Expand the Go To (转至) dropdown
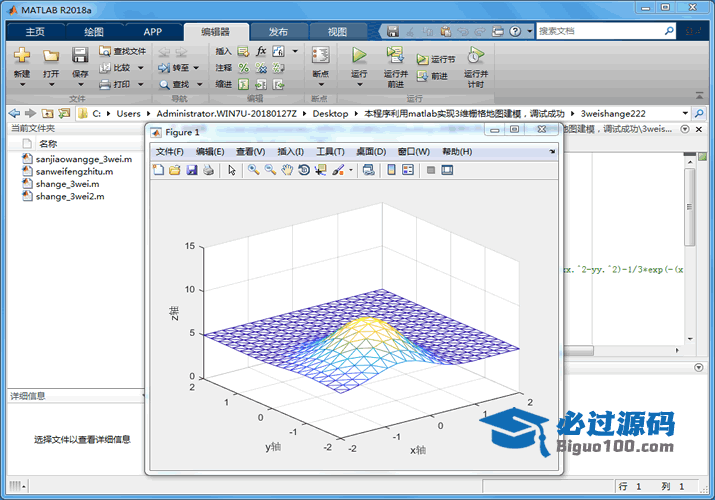This screenshot has height=500, width=715. [196, 68]
